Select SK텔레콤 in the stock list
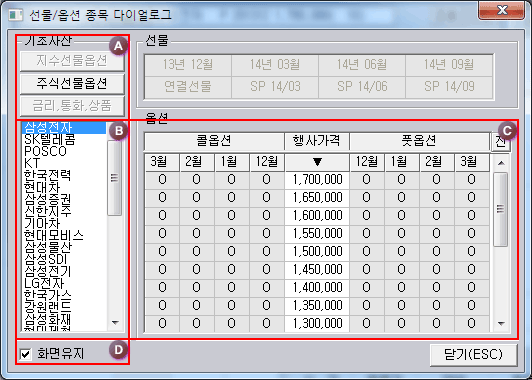 [50, 139]
